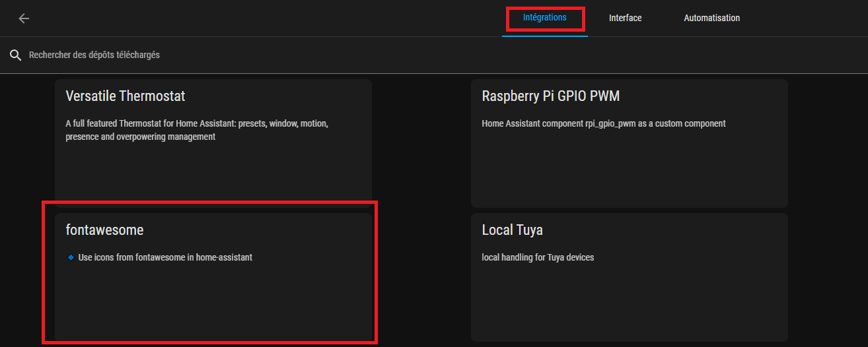Screen dimensions: 868x347
Task: Click the magnifying glass search icon
Action: [16, 55]
